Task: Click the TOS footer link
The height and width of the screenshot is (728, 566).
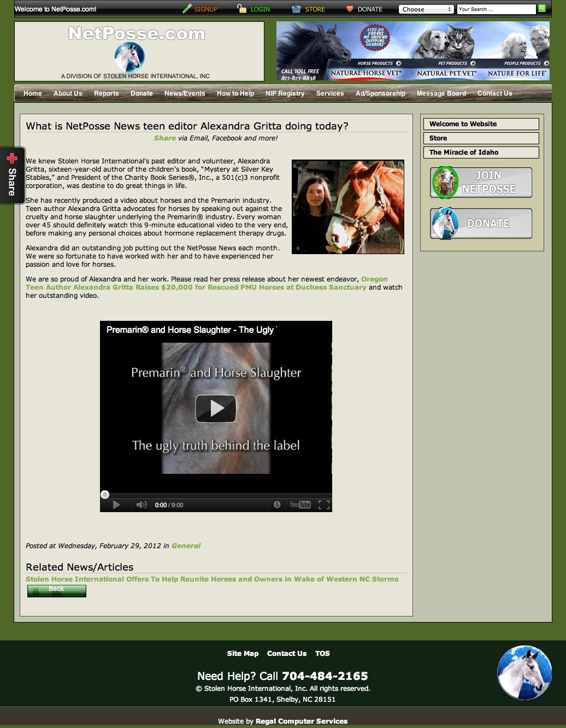Action: pos(322,654)
